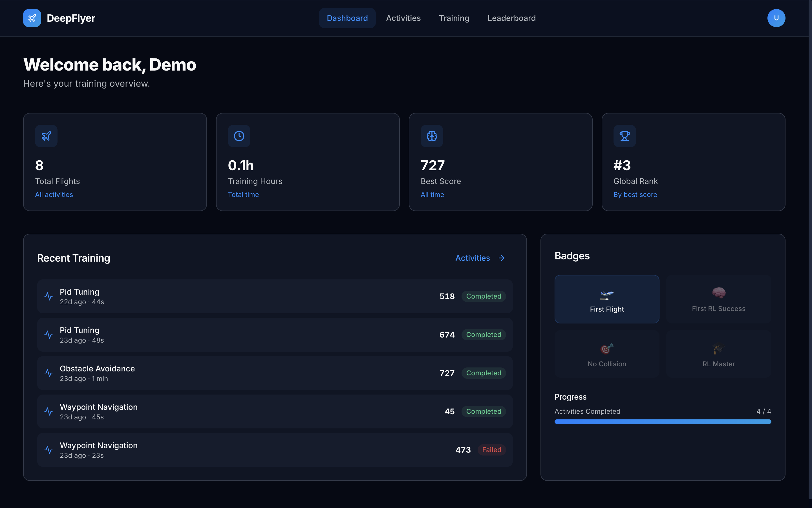
Task: Select the RL Master badge card
Action: (x=719, y=354)
